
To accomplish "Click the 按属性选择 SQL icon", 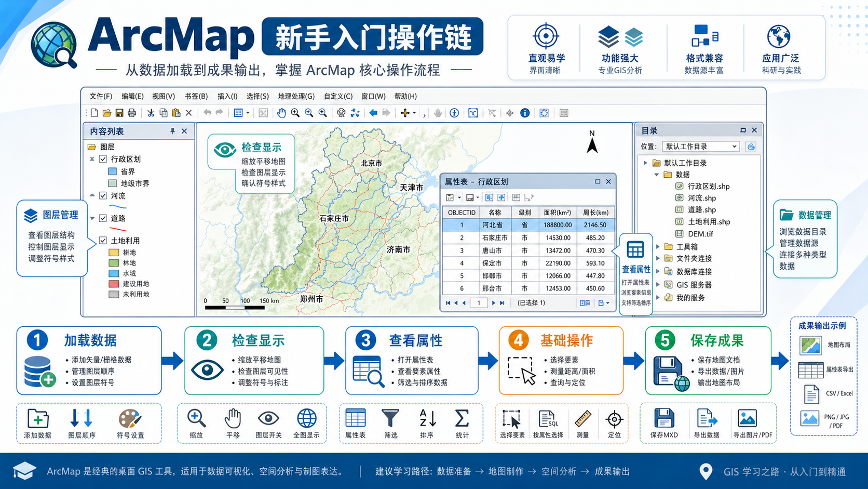I will tap(548, 419).
